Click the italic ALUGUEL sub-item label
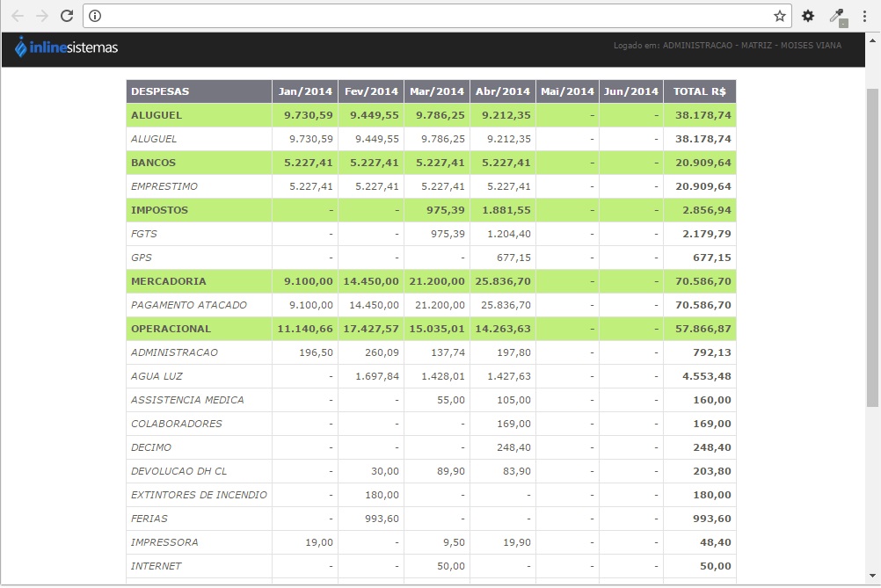 click(153, 139)
